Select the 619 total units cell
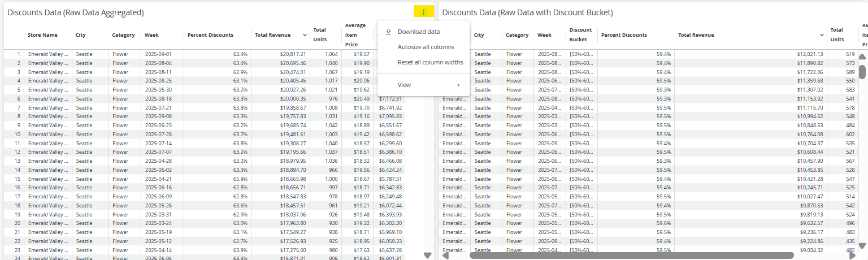868x260 pixels. tap(842, 54)
